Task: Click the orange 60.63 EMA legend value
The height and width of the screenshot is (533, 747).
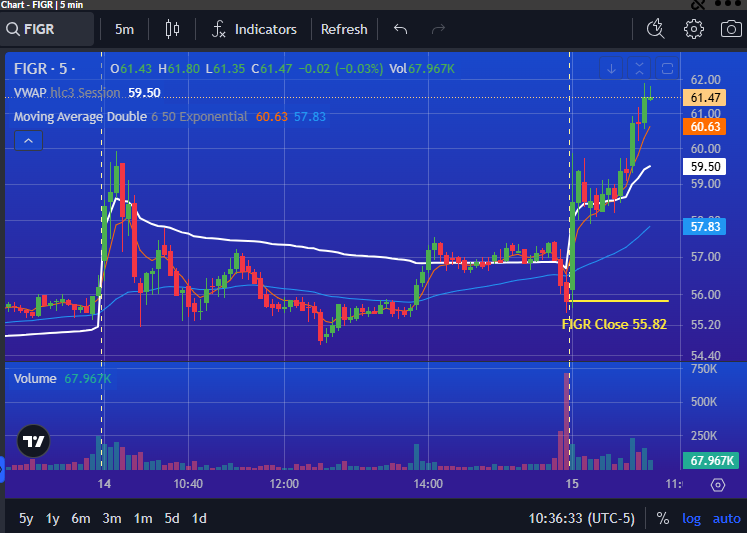Action: pyautogui.click(x=272, y=117)
